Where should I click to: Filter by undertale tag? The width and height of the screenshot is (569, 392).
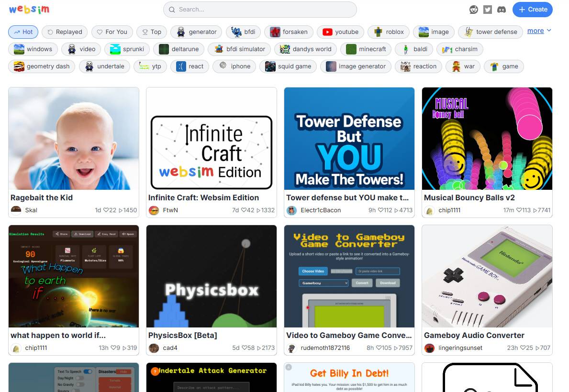(x=104, y=66)
